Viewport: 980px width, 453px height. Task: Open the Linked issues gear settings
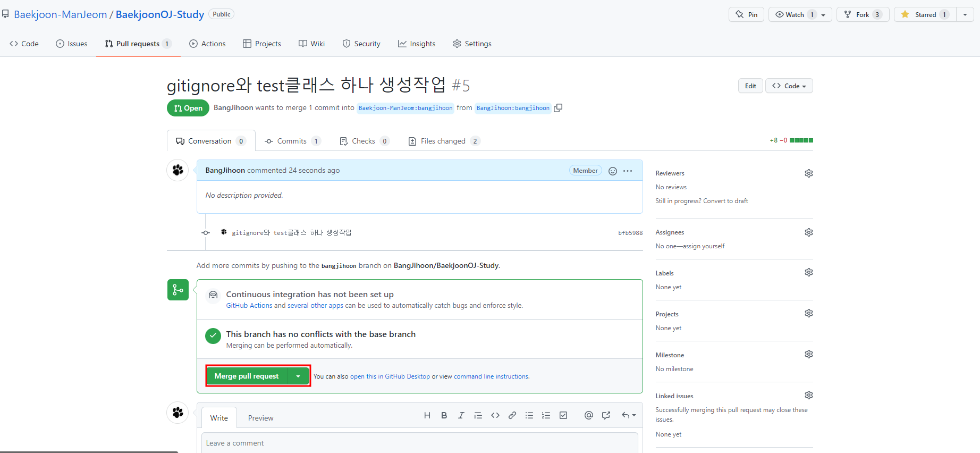tap(808, 395)
